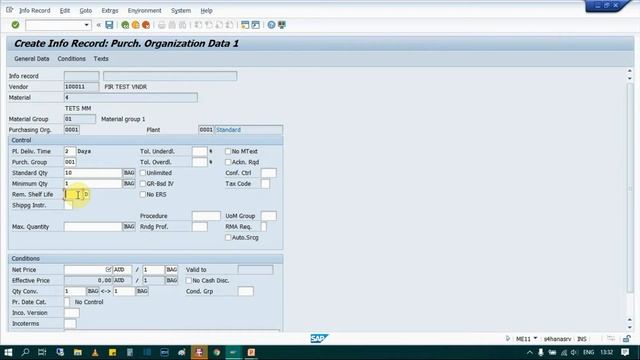Click the Conditions button in application toolbar
This screenshot has height=360, width=640.
[x=71, y=59]
